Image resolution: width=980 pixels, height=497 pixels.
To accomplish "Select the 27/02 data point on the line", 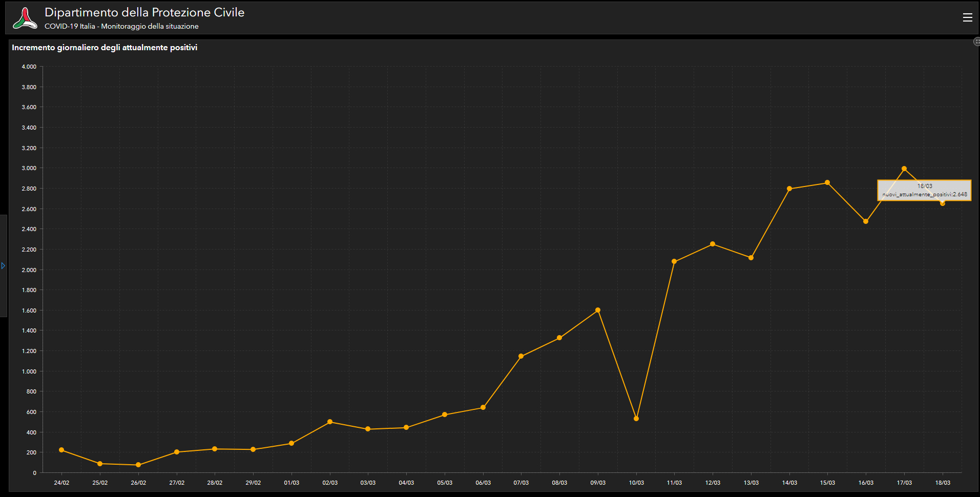I will point(177,452).
